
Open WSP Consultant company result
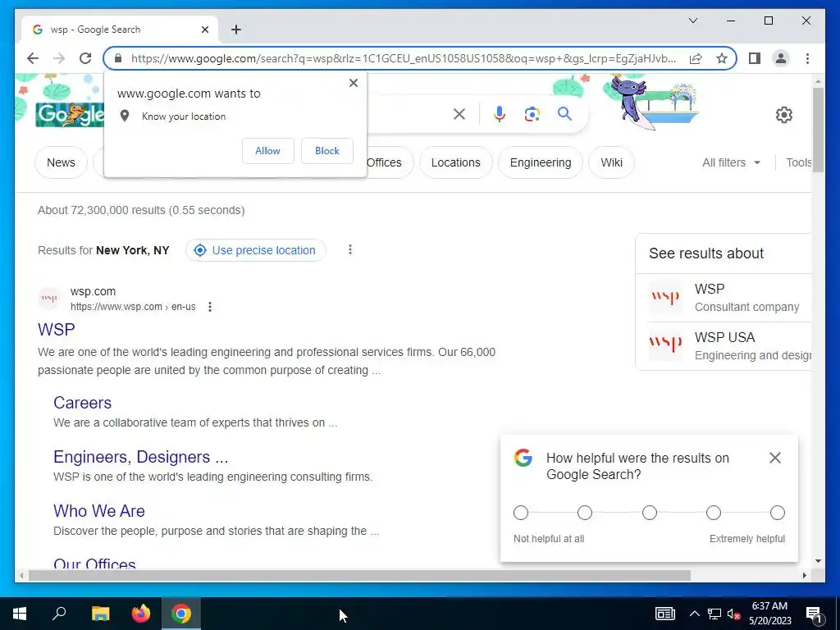pos(729,297)
